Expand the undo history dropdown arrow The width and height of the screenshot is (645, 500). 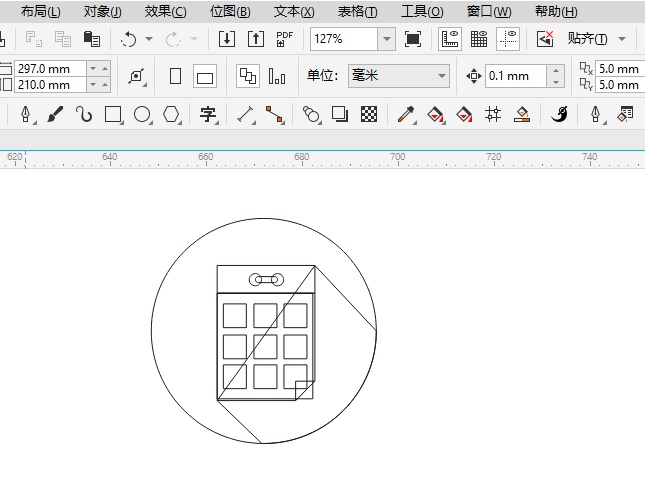(x=149, y=39)
